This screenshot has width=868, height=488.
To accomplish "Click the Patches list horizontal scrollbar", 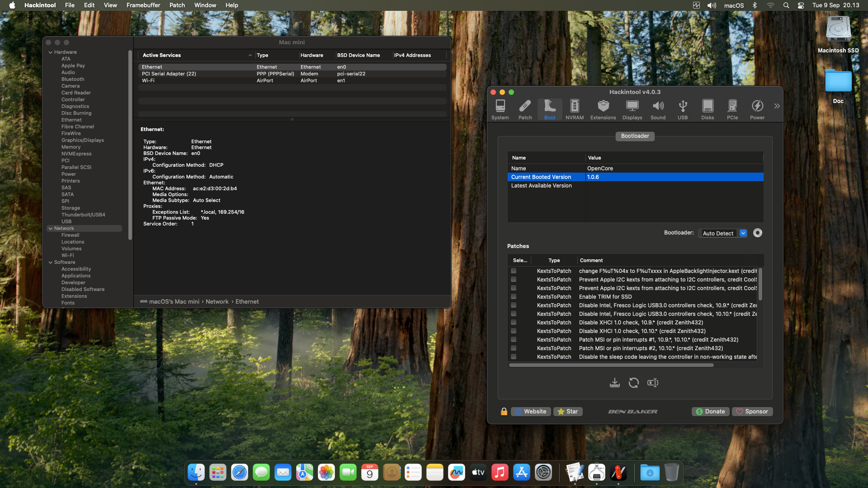I will 611,365.
